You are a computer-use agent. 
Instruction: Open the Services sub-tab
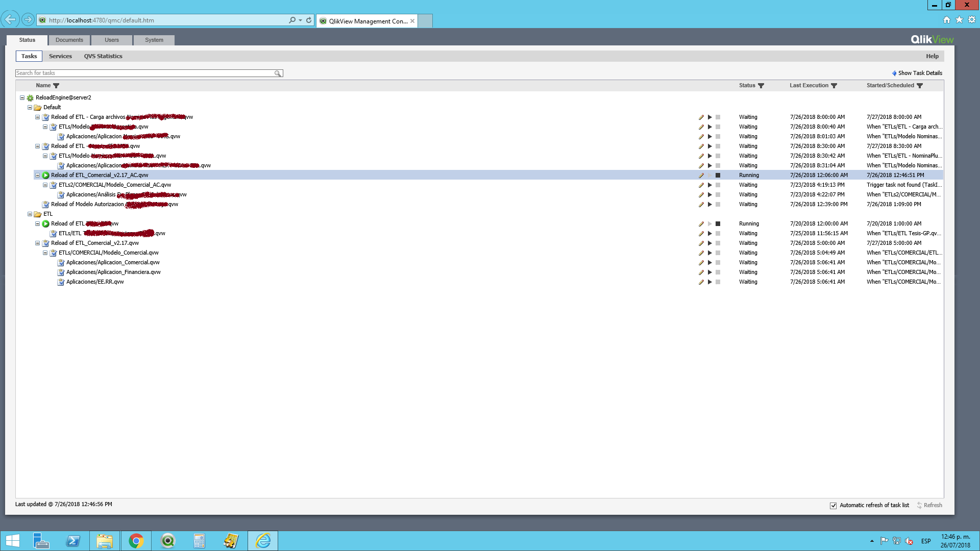point(60,56)
